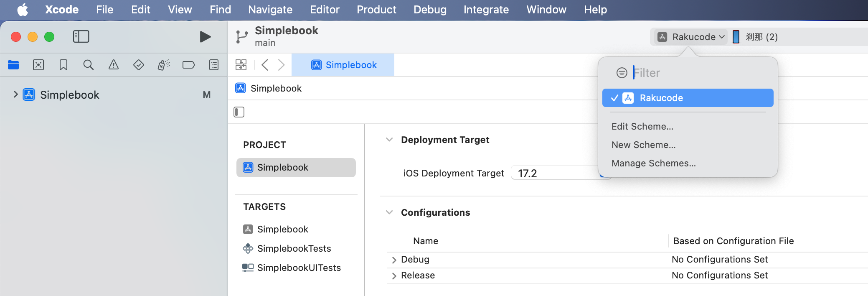Open the Product menu
Viewport: 868px width, 296px height.
tap(376, 10)
